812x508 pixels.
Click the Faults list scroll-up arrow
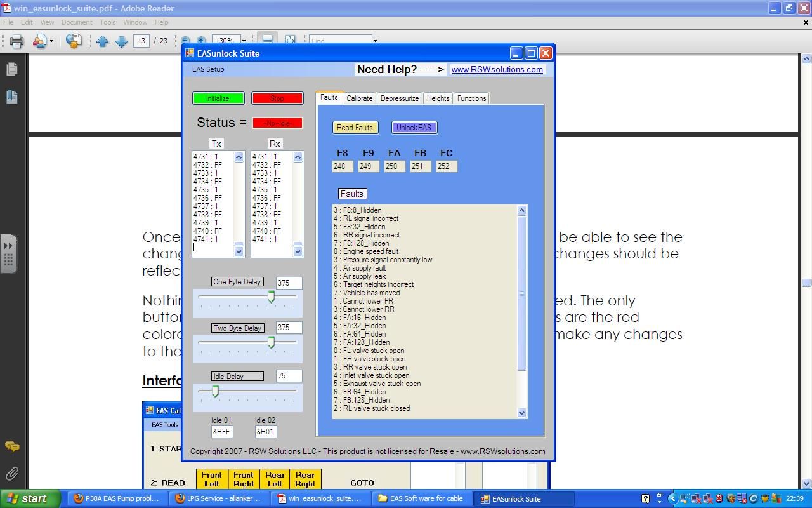pyautogui.click(x=522, y=210)
